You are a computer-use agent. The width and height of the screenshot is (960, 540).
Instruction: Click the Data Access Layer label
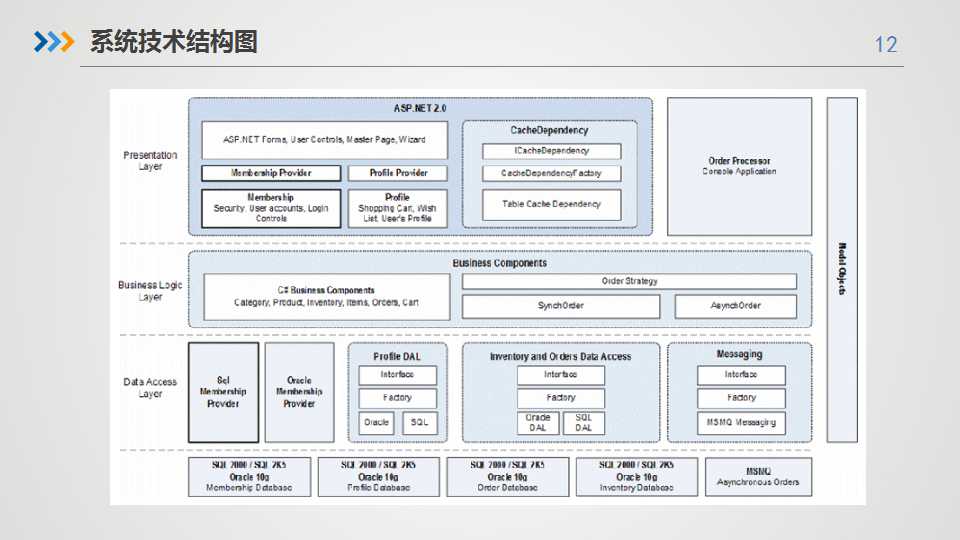tap(150, 388)
